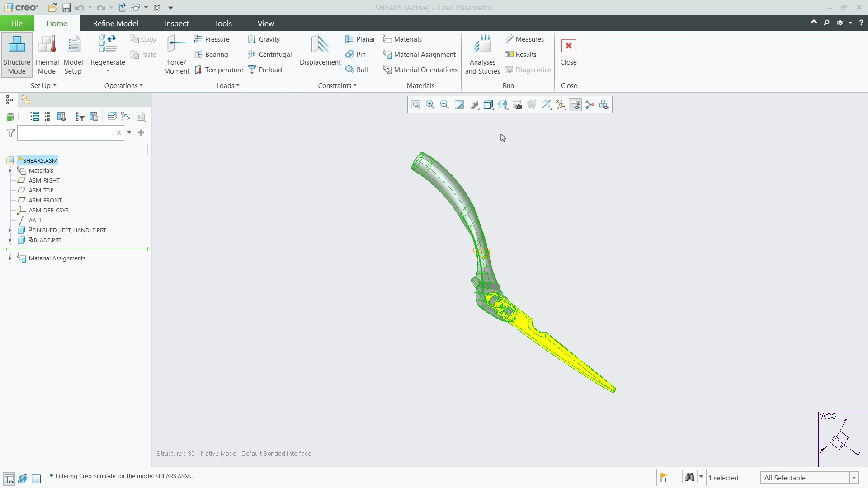Toggle datum display filters icon

coord(561,105)
